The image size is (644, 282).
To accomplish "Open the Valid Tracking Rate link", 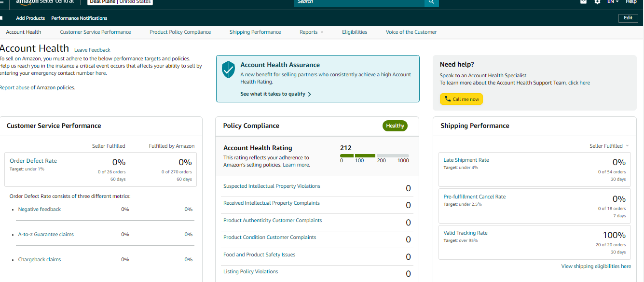I will pos(466,233).
